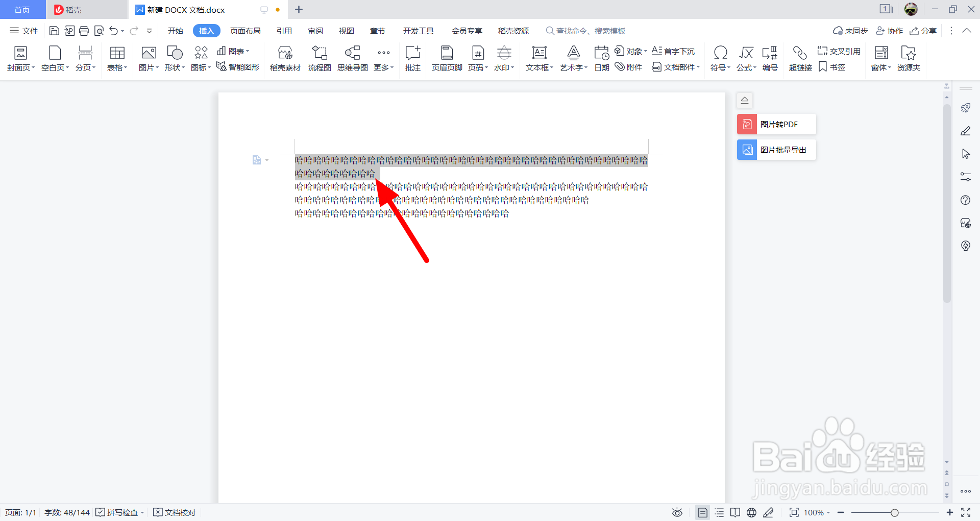Open the 资源夹 resource folder
The height and width of the screenshot is (521, 980).
tap(909, 58)
